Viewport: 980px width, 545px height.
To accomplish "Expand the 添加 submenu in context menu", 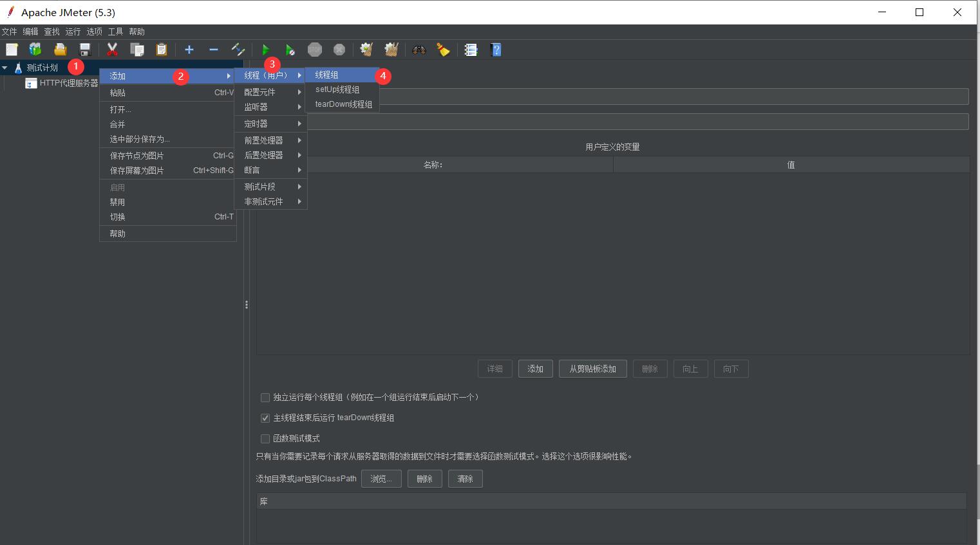I will 167,76.
